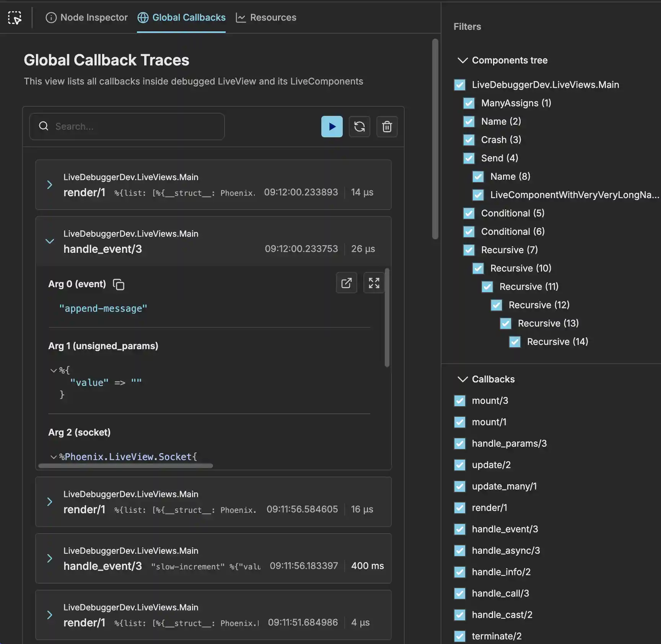The image size is (661, 644).
Task: Toggle Recursive (13) checkbox
Action: click(x=506, y=324)
